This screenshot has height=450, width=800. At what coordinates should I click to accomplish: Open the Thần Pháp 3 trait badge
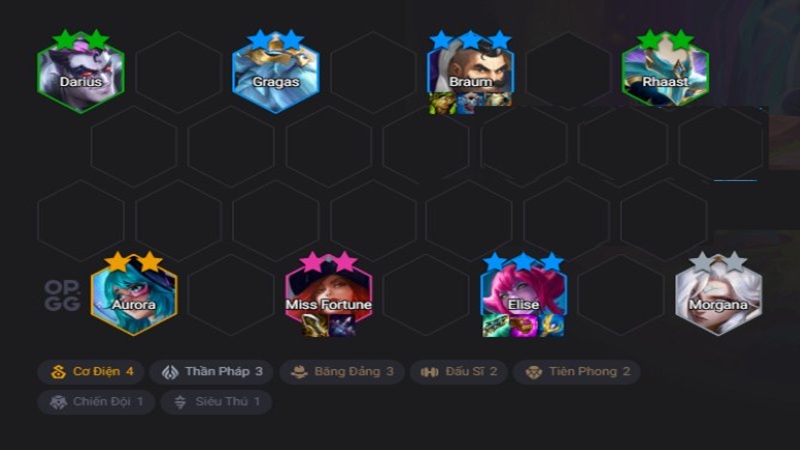pos(211,371)
